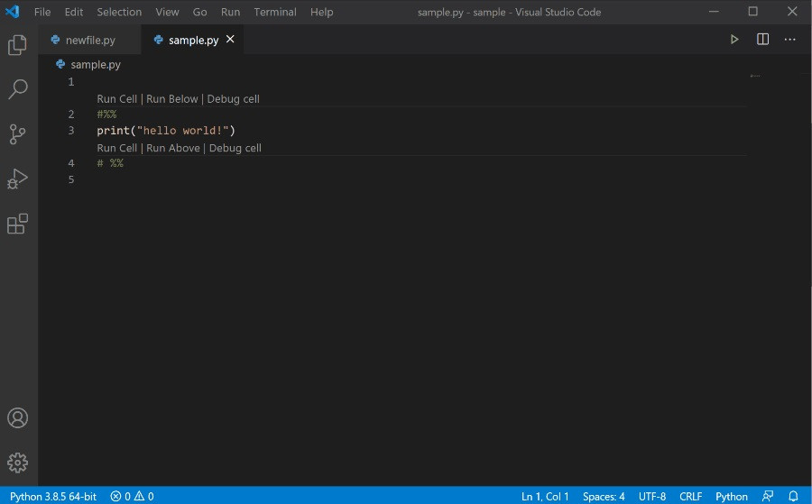Open the Terminal menu
812x504 pixels.
coord(274,12)
